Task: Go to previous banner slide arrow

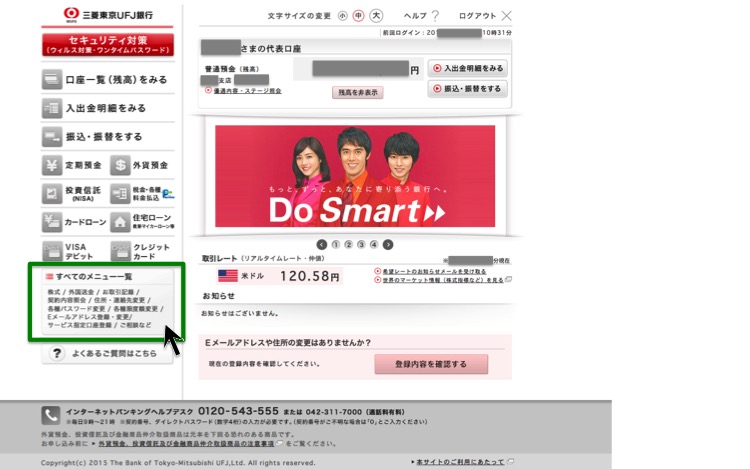Action: click(322, 245)
